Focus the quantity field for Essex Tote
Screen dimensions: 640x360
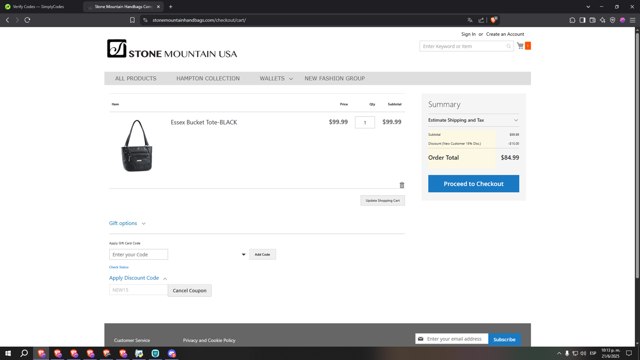click(365, 122)
